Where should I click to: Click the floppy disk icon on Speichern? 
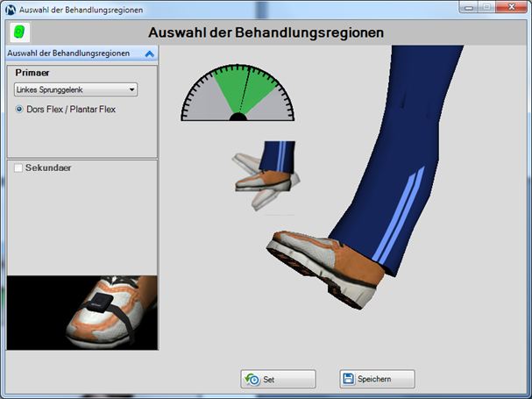[x=348, y=379]
